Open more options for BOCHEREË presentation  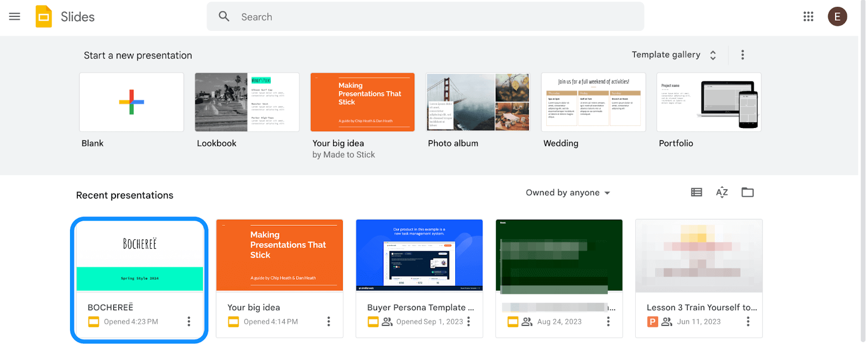coord(189,322)
